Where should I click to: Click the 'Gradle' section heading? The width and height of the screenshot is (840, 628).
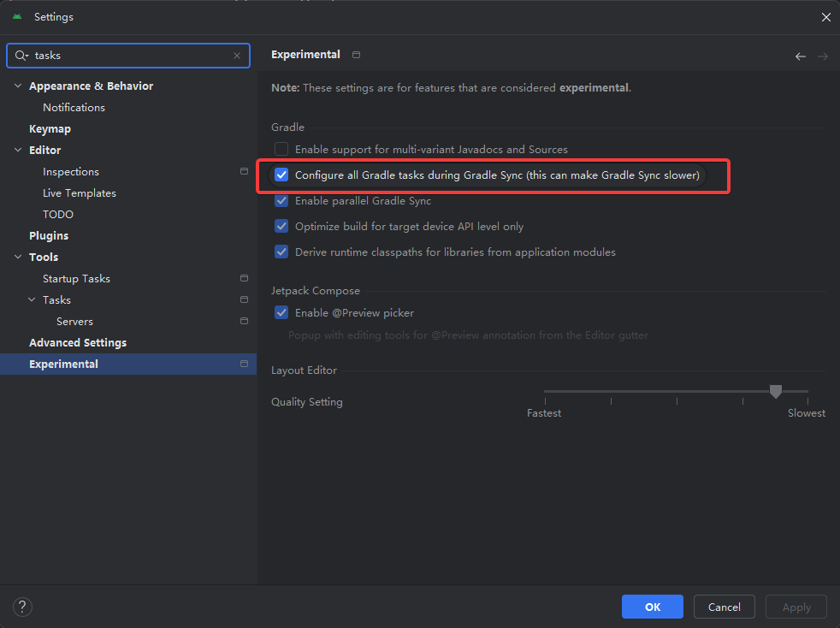[x=287, y=127]
